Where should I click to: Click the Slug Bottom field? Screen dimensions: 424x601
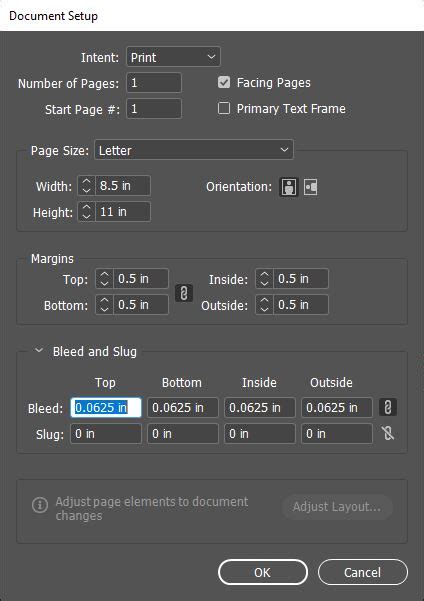(x=183, y=434)
